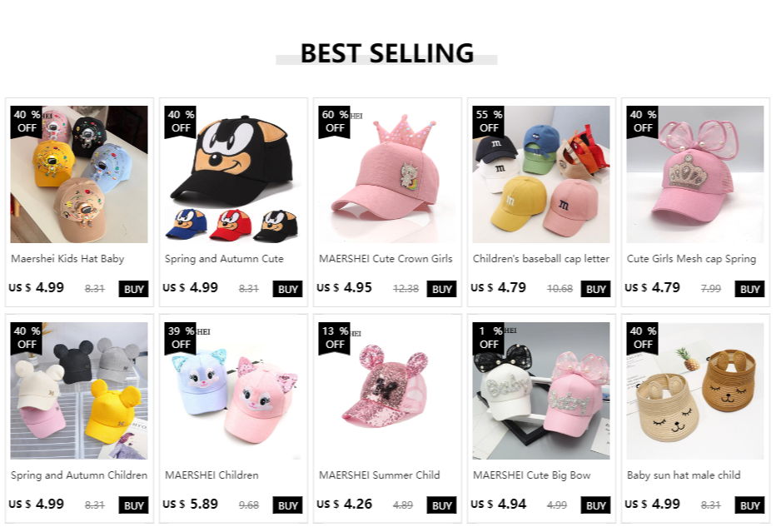Open the black cartoon mouse cap image
The width and height of the screenshot is (776, 532).
coord(233,175)
